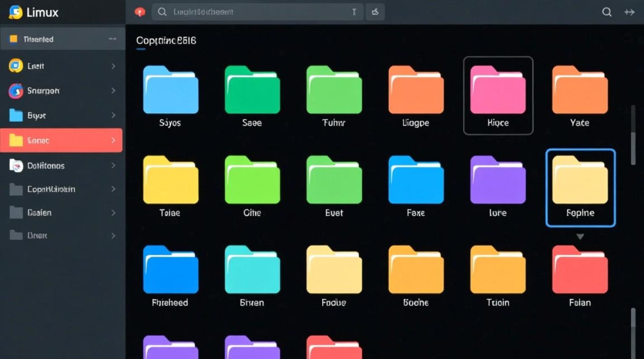Expand the Gaaien sidebar entry

113,213
